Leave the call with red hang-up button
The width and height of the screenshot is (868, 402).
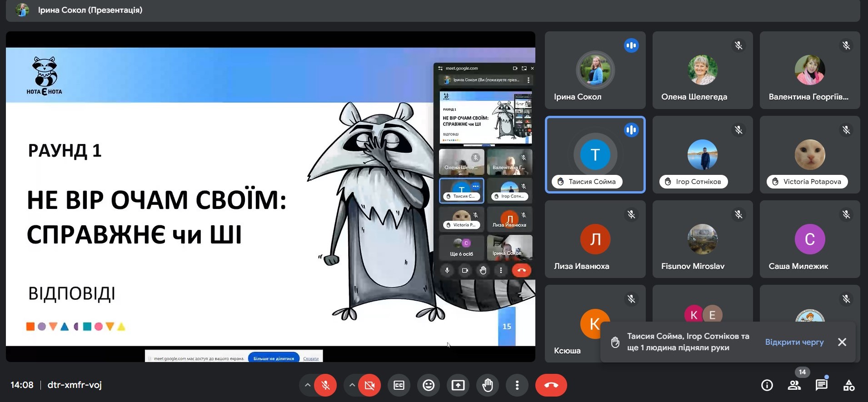[551, 386]
